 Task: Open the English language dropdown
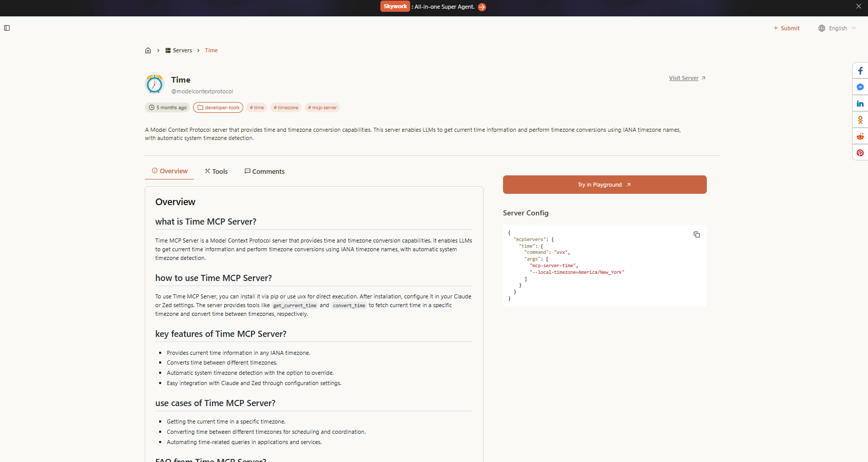[837, 28]
